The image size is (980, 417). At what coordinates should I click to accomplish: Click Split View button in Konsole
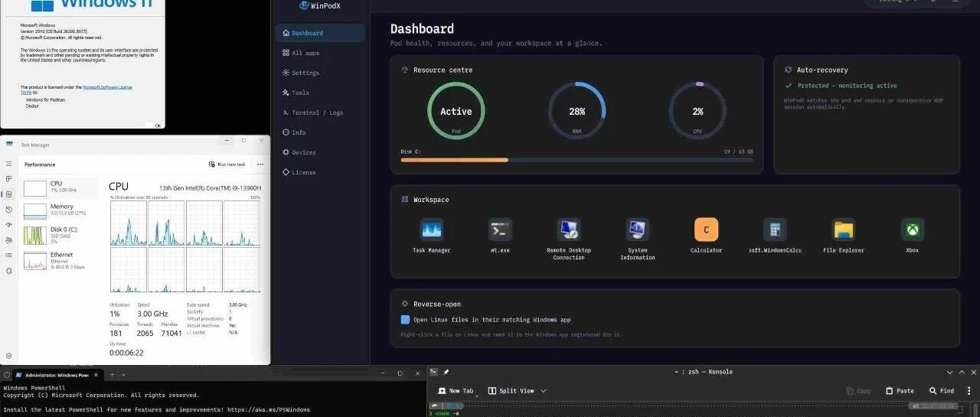pyautogui.click(x=511, y=391)
